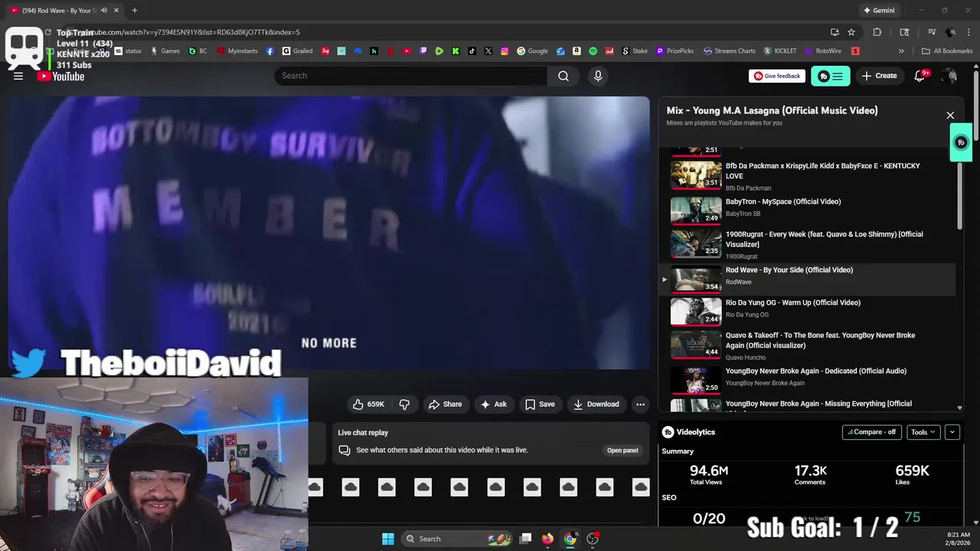This screenshot has height=551, width=980.
Task: Share the video
Action: coord(445,404)
